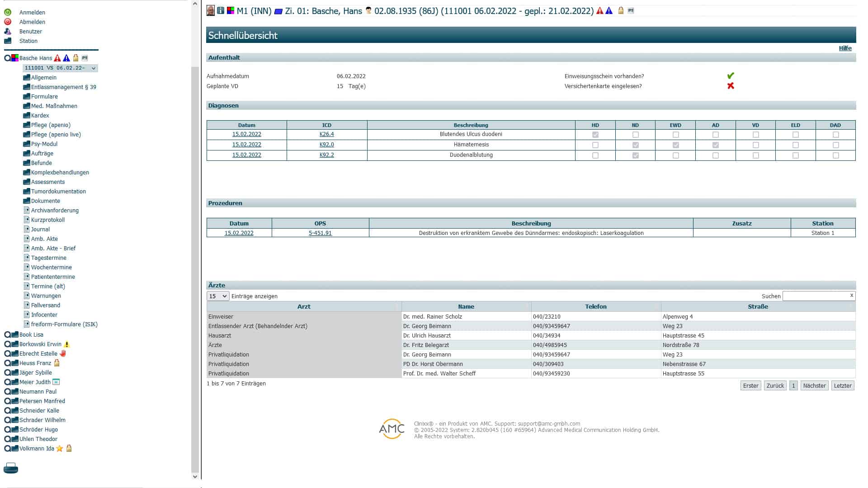Click the patient photo in header
This screenshot has width=868, height=488.
211,10
